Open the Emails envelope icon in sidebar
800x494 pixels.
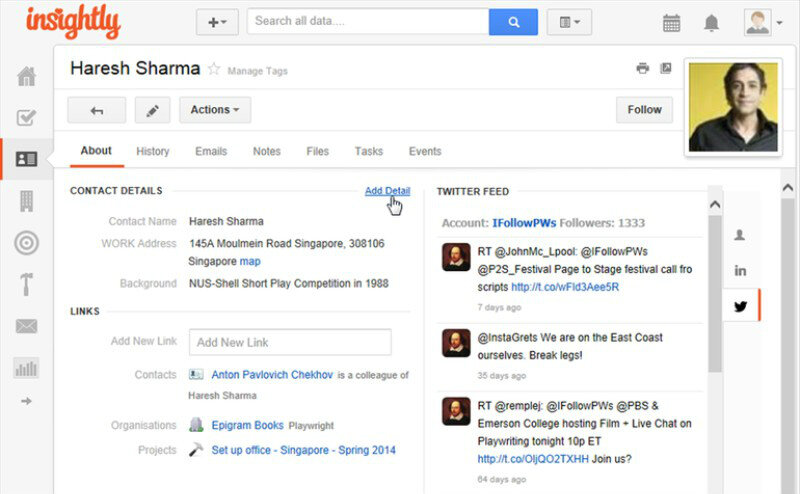coord(26,326)
